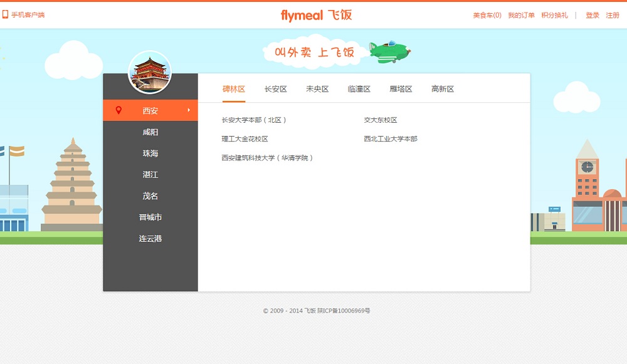Select city 茂名 in sidebar

(150, 196)
